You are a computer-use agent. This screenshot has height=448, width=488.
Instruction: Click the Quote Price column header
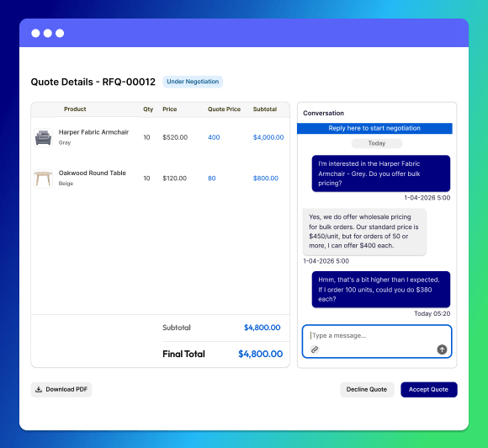(224, 109)
